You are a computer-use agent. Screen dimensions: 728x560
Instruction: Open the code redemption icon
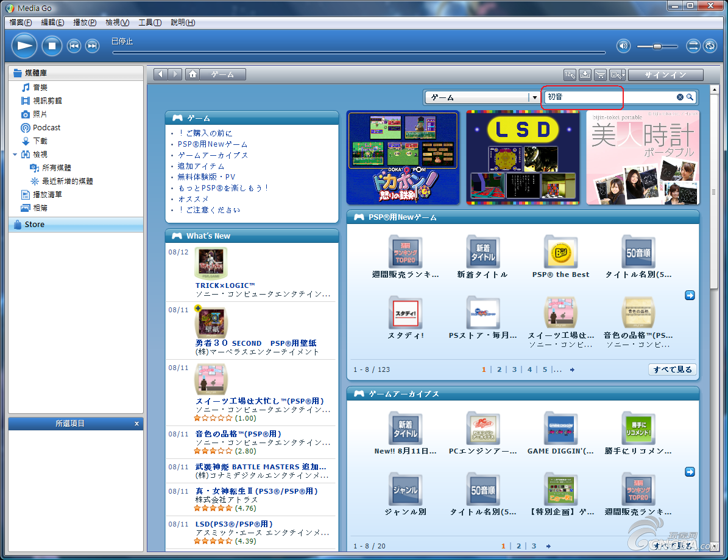pyautogui.click(x=570, y=75)
